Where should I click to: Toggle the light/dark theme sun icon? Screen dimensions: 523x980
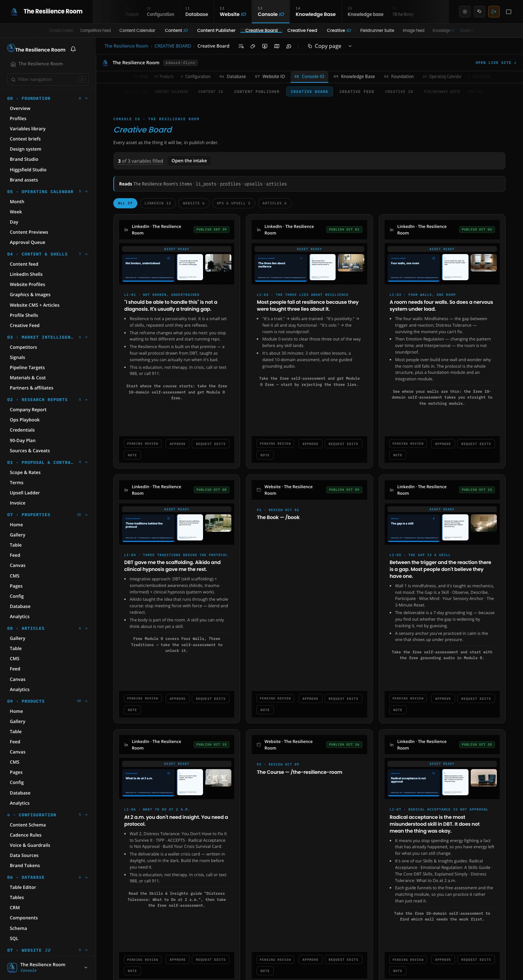click(465, 11)
